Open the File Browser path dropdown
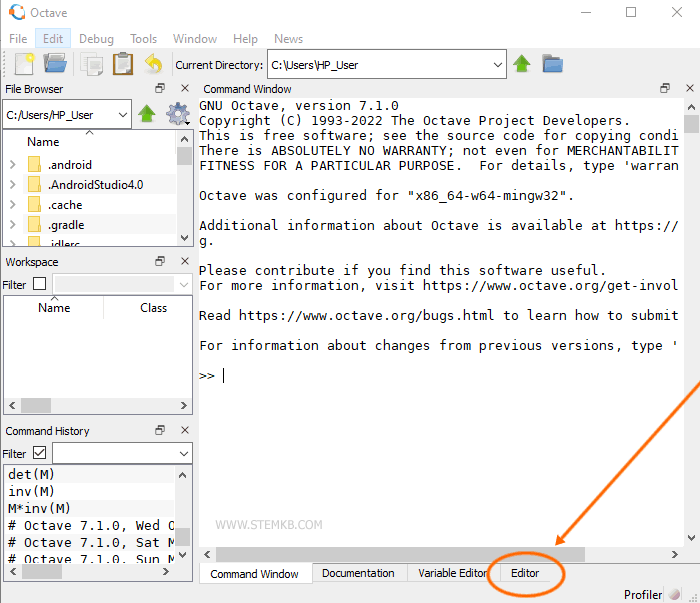 123,115
